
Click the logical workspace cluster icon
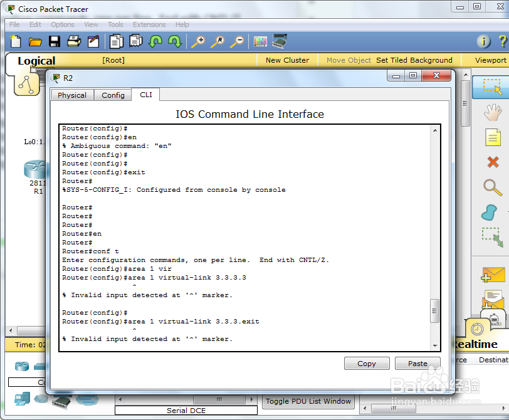coord(26,85)
